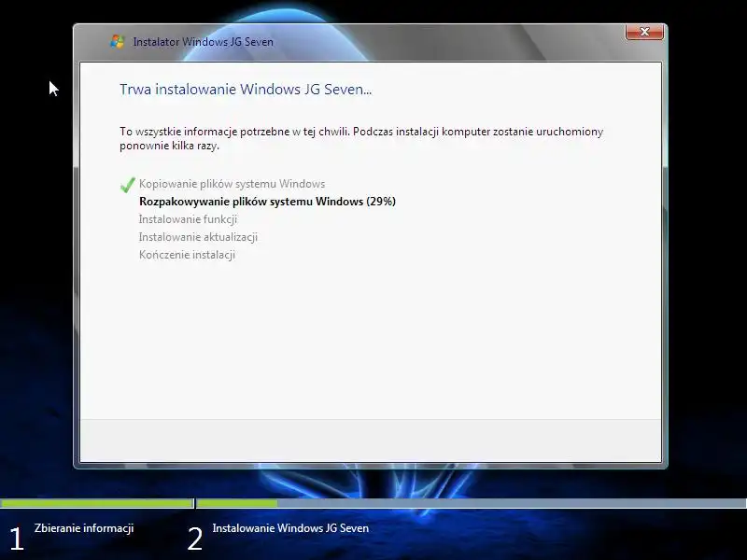Viewport: 747px width, 560px height.
Task: Click the completed first progress bar segment
Action: pyautogui.click(x=97, y=503)
